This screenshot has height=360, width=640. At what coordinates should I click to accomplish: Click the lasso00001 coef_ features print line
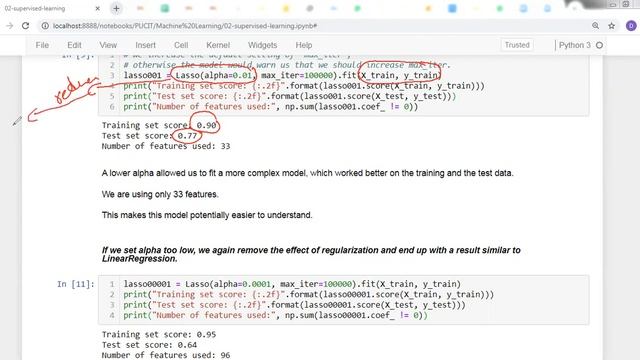276,316
